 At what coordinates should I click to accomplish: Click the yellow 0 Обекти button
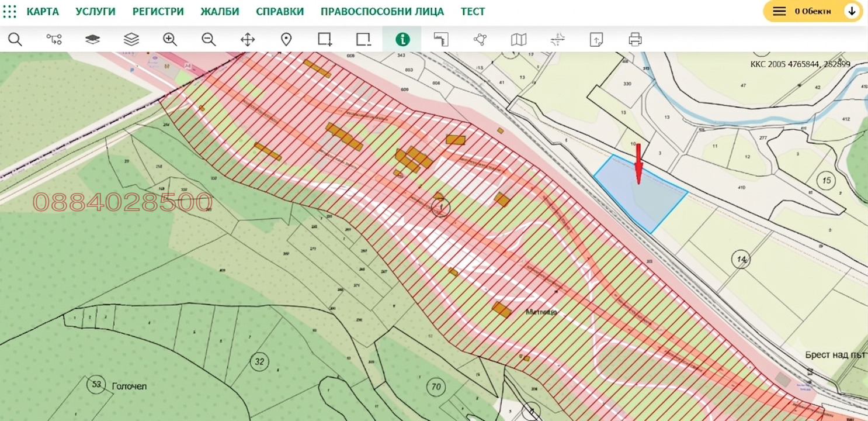pyautogui.click(x=813, y=11)
